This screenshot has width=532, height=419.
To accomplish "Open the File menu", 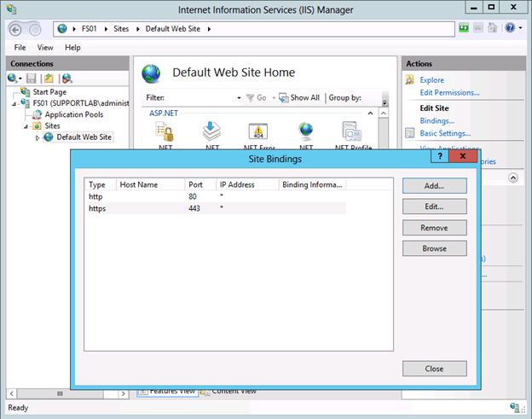I will pos(20,48).
